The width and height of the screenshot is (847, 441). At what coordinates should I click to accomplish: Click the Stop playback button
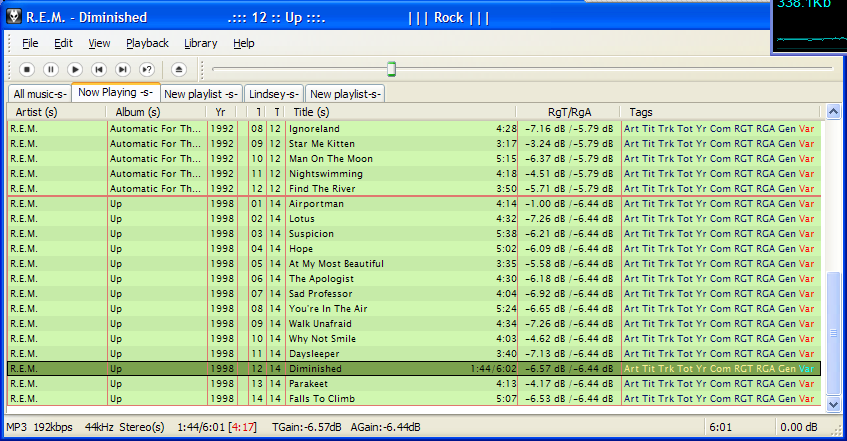click(26, 70)
